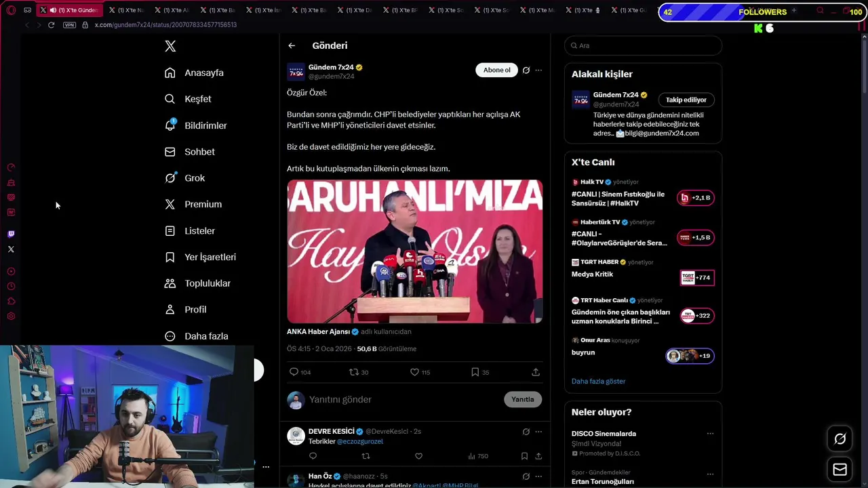Join Habertürk TV live +1,5 B
Screen dimensions: 868x488
click(x=695, y=237)
